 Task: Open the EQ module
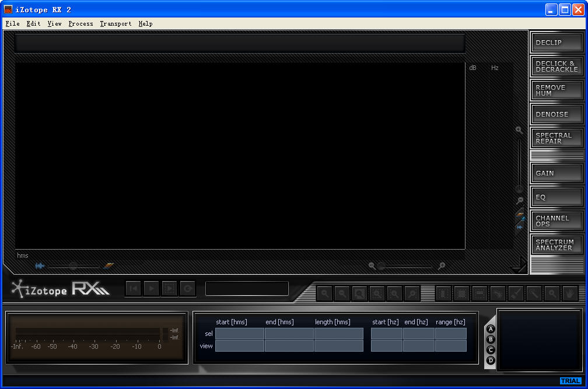click(x=557, y=197)
